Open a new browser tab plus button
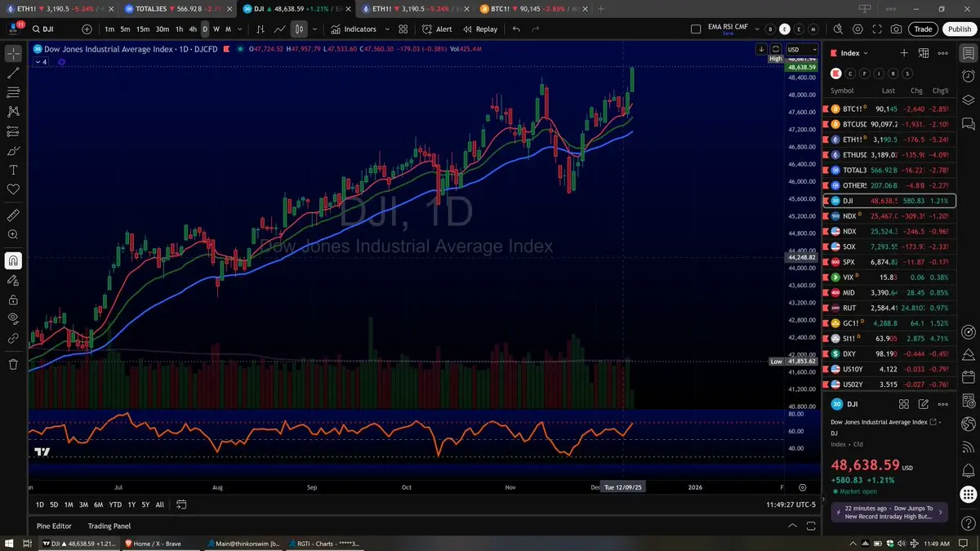Viewport: 980px width, 551px height. pyautogui.click(x=602, y=8)
